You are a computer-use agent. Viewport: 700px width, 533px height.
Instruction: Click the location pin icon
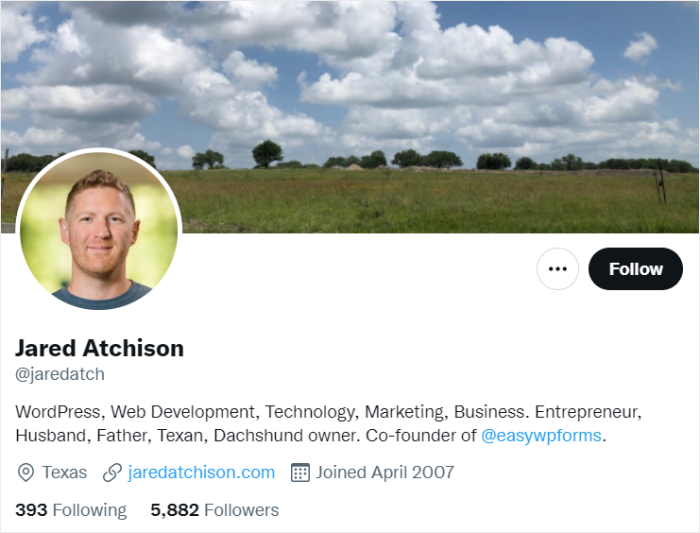[x=25, y=472]
